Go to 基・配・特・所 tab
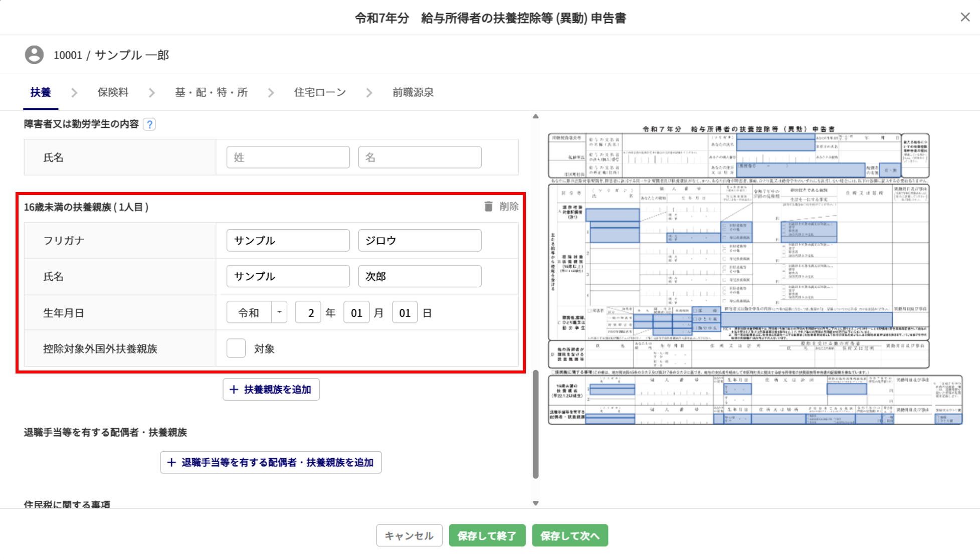Image resolution: width=980 pixels, height=560 pixels. coord(211,92)
